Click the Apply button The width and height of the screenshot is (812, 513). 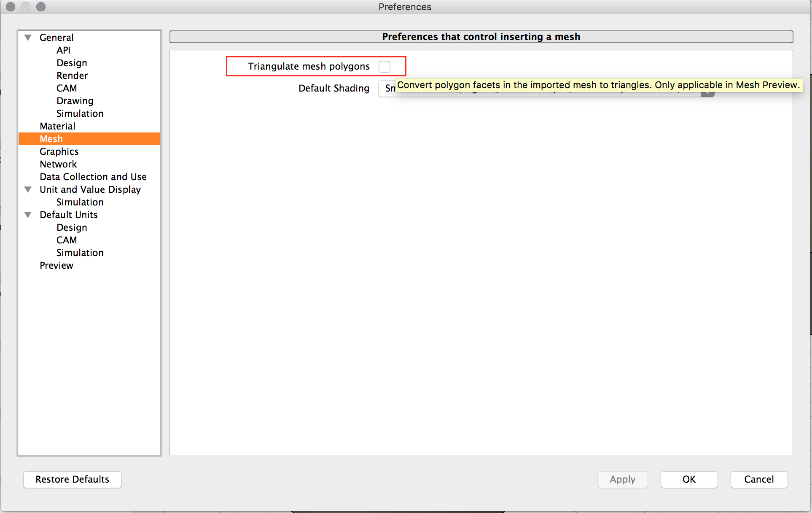point(622,479)
